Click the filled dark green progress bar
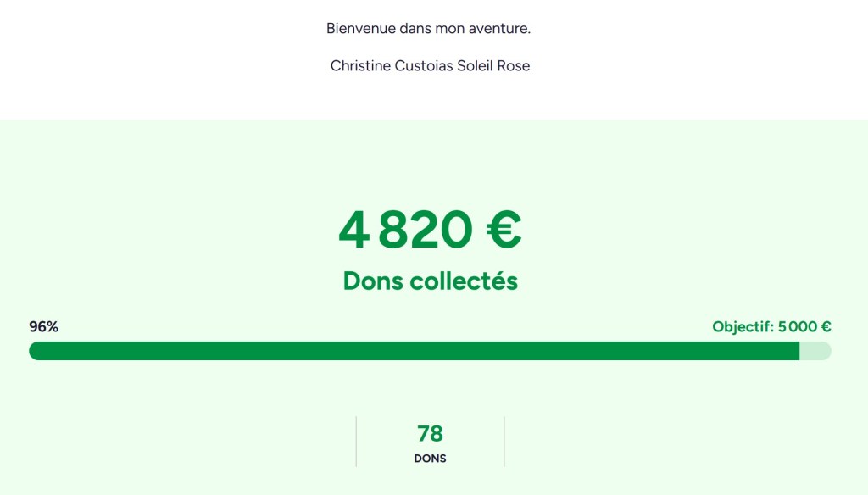The height and width of the screenshot is (495, 868). point(414,351)
